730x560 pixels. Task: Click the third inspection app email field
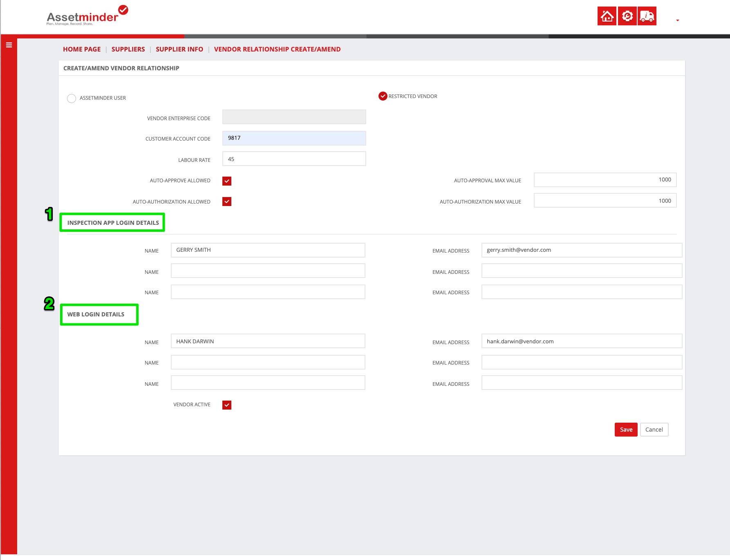pos(582,292)
